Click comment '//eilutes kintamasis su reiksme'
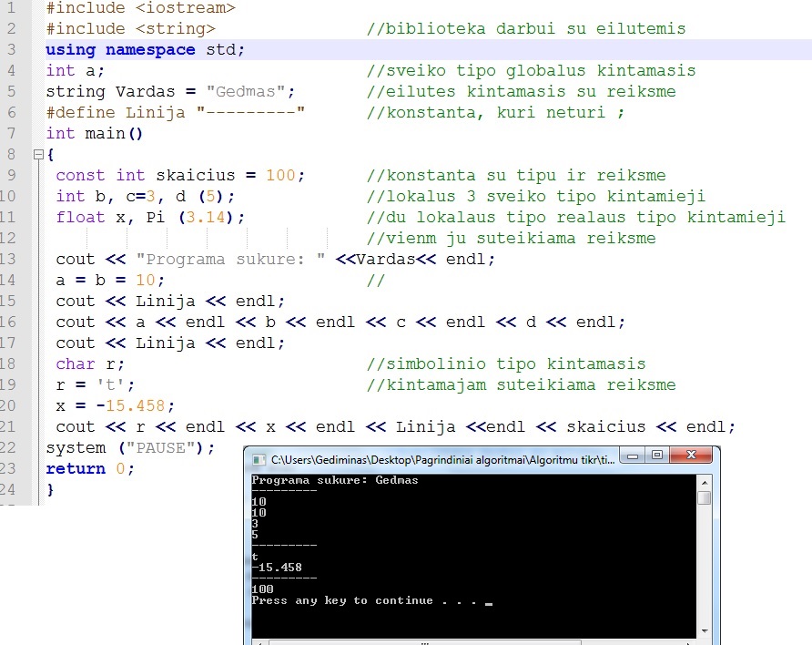 click(521, 92)
